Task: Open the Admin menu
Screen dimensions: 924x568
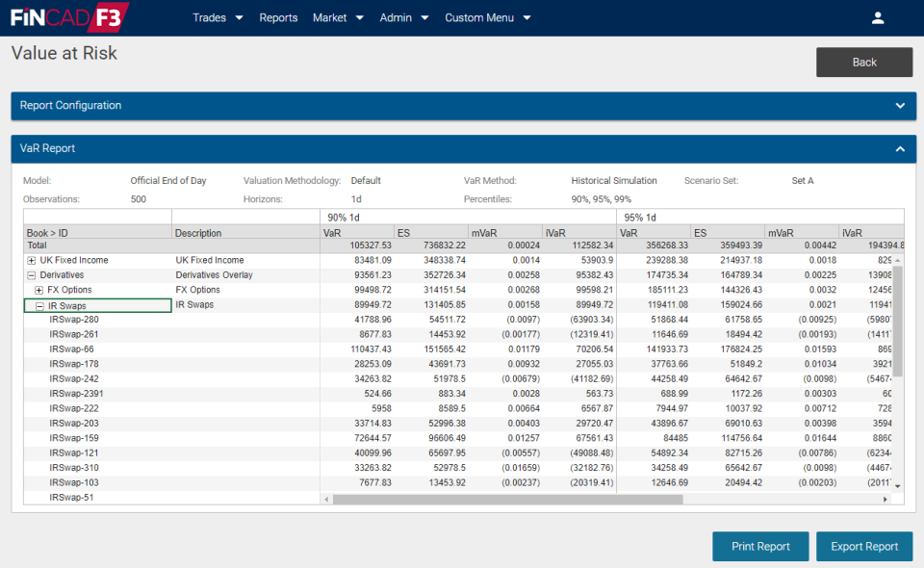Action: pos(397,17)
